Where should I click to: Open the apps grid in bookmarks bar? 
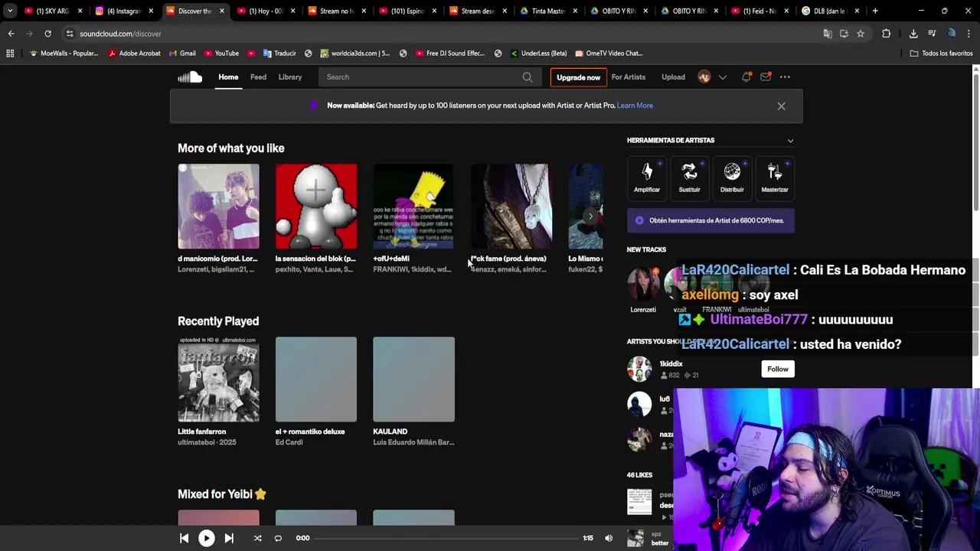(x=10, y=54)
